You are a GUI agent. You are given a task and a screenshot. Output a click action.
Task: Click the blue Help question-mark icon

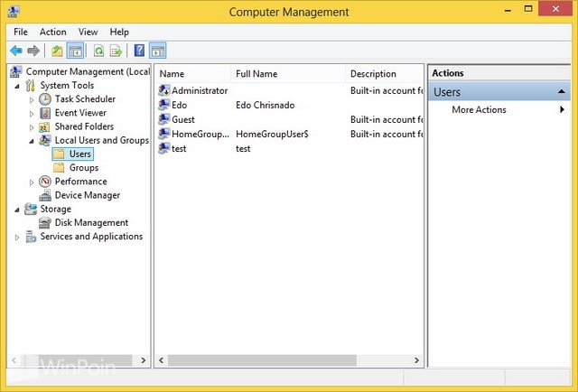coord(139,51)
